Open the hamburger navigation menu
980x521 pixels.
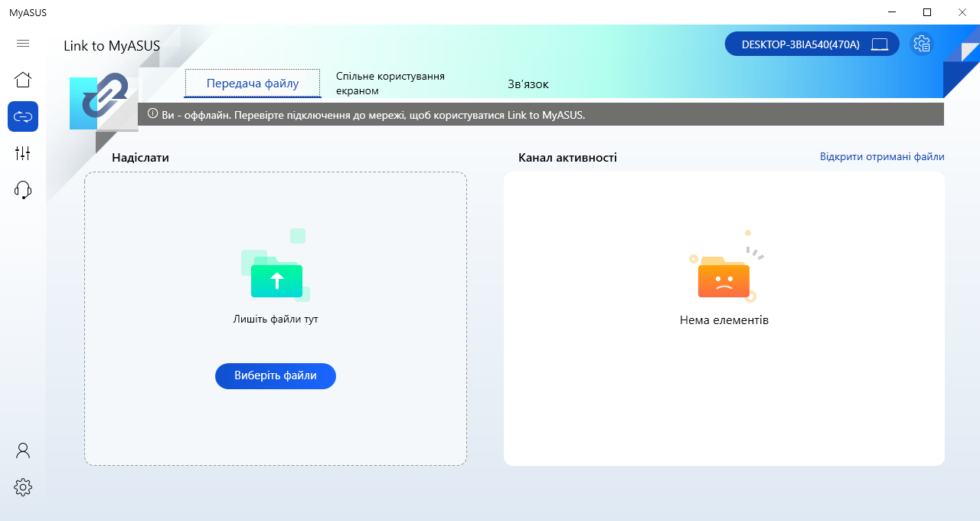click(23, 44)
